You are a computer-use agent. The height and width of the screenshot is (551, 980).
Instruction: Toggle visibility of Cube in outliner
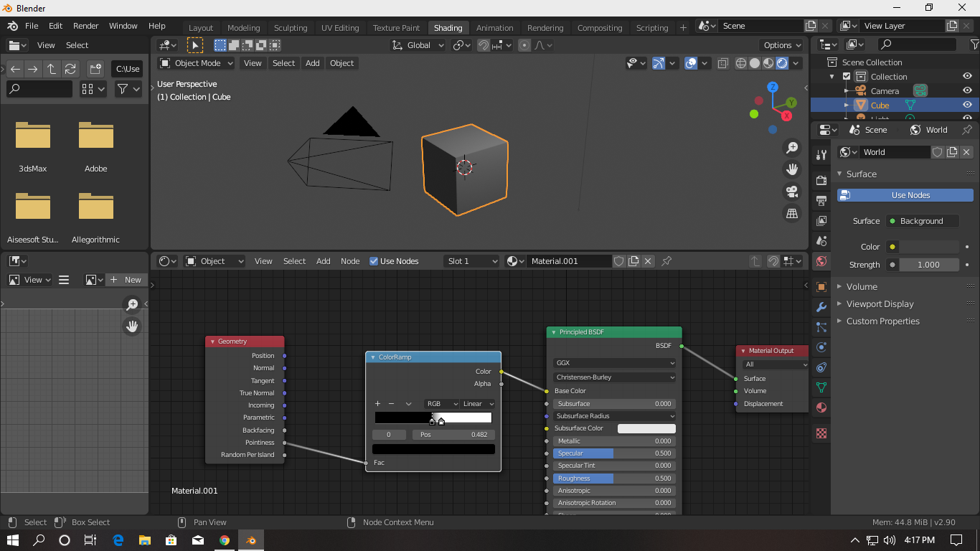pyautogui.click(x=968, y=105)
